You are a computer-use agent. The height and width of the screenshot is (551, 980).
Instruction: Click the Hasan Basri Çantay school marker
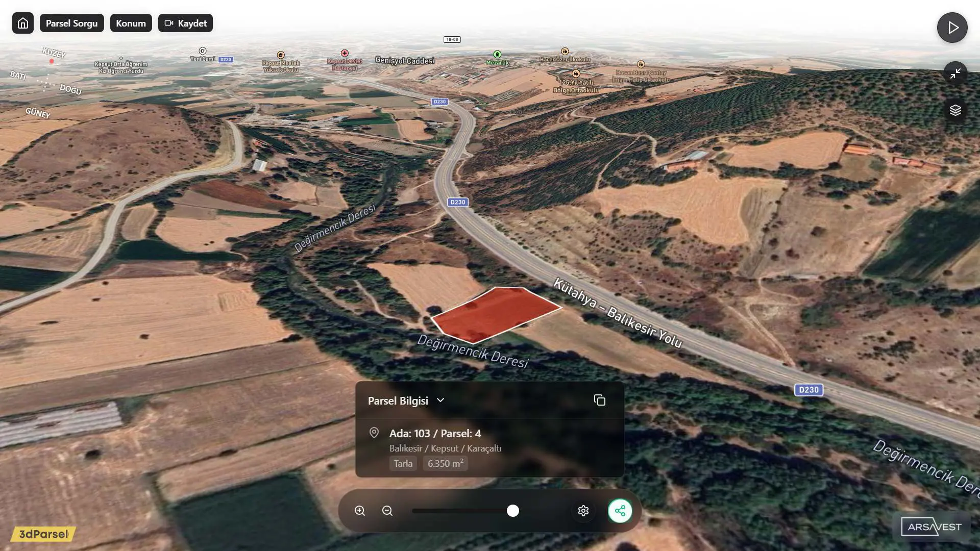coord(641,64)
